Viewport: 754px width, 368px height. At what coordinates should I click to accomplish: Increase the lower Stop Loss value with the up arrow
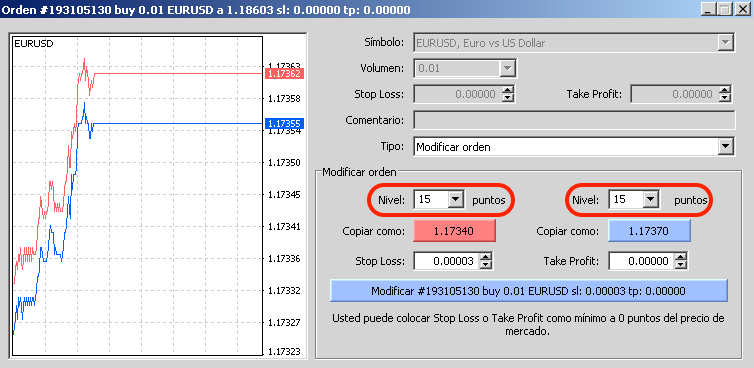click(x=486, y=257)
